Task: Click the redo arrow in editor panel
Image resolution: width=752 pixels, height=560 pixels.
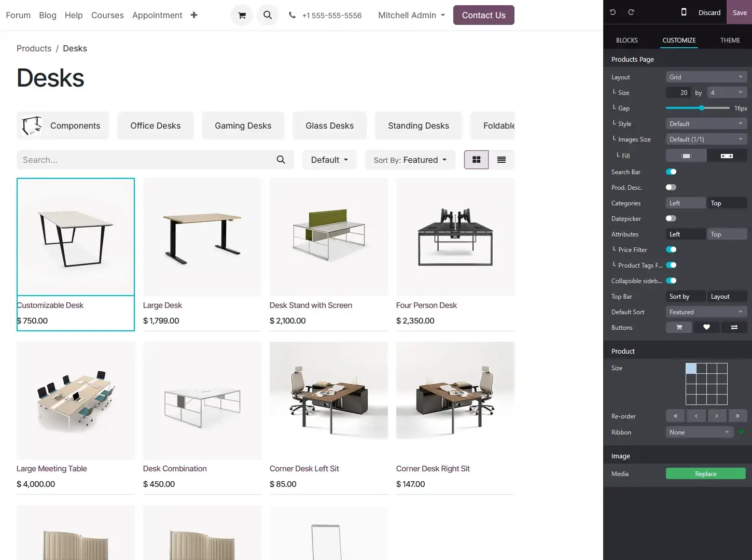Action: click(631, 12)
